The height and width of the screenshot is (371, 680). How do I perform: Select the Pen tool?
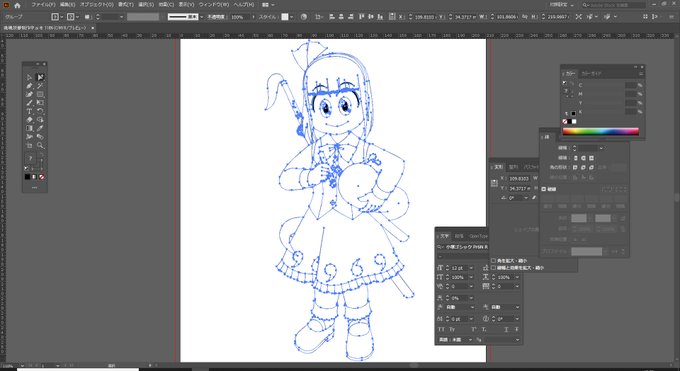point(29,86)
